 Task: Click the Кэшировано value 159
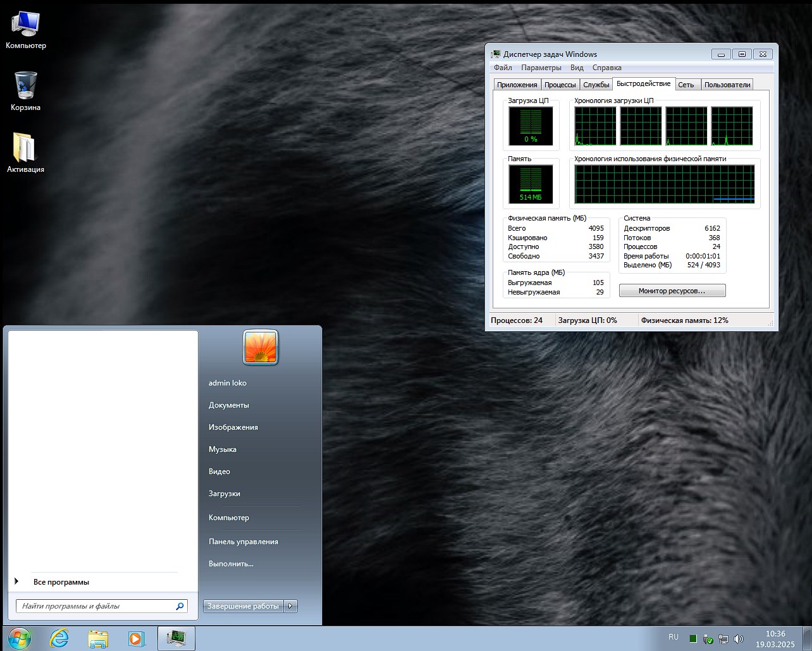pyautogui.click(x=598, y=238)
